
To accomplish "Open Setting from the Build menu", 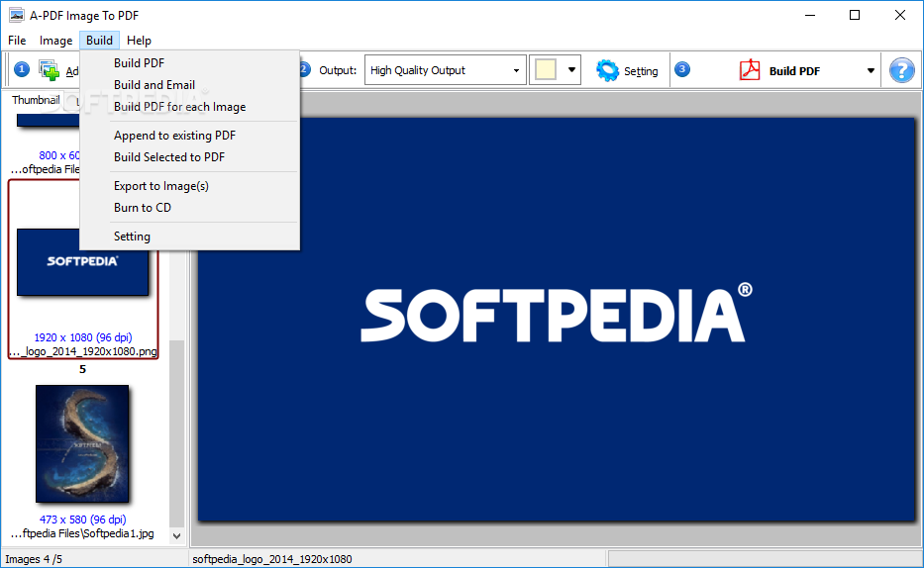I will (190, 237).
